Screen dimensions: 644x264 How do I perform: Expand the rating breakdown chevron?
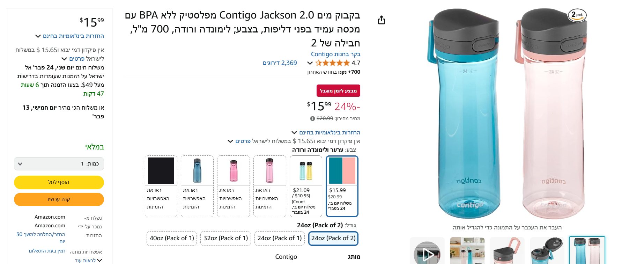click(x=310, y=63)
